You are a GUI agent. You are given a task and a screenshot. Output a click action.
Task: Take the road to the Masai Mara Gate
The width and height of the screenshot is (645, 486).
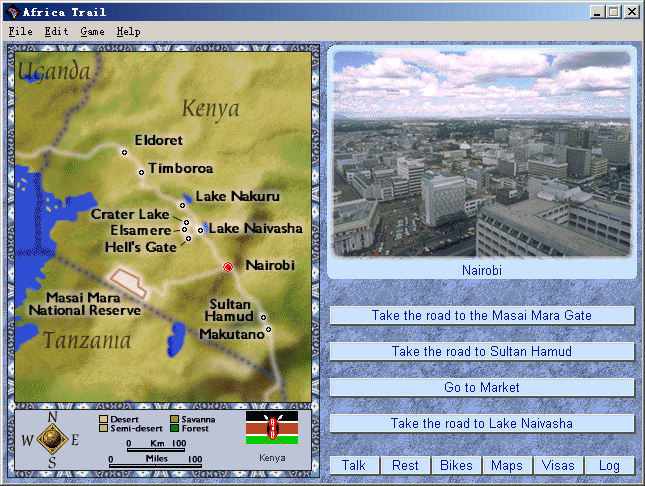pos(482,315)
